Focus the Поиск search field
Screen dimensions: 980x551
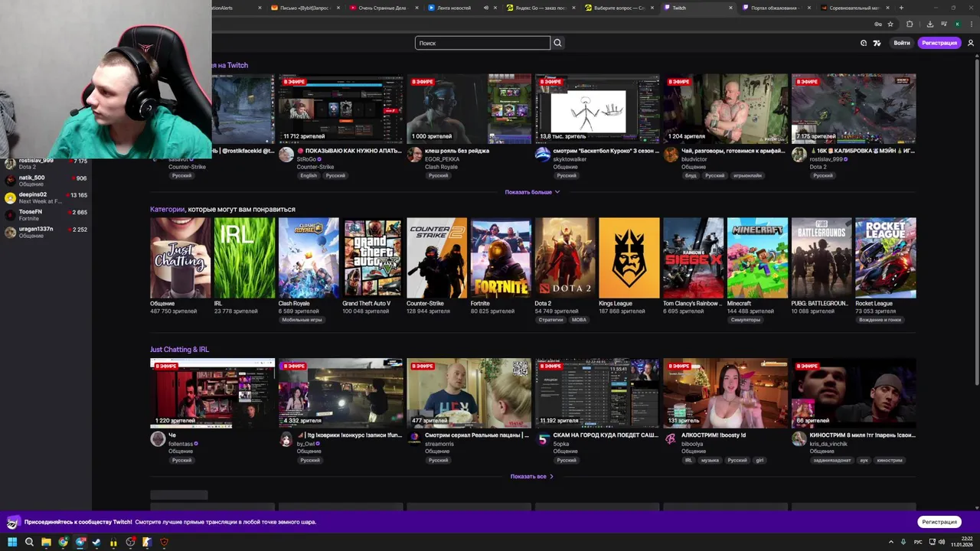pyautogui.click(x=482, y=43)
